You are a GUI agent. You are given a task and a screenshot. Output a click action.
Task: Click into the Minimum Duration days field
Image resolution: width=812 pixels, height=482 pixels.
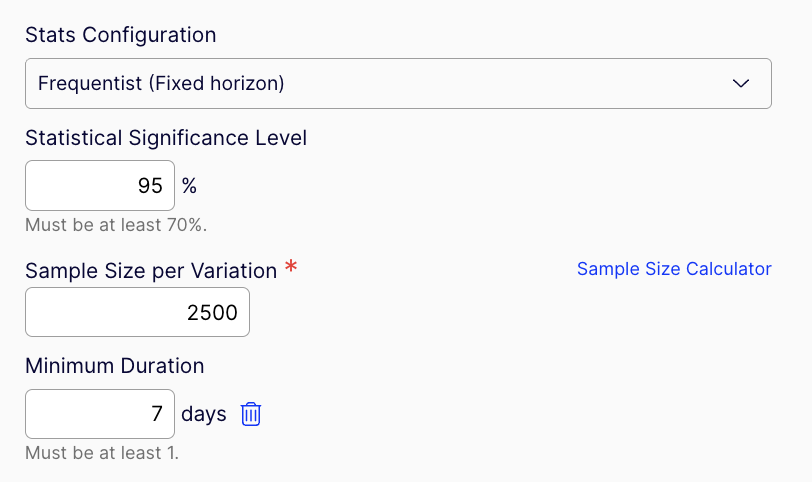(100, 414)
